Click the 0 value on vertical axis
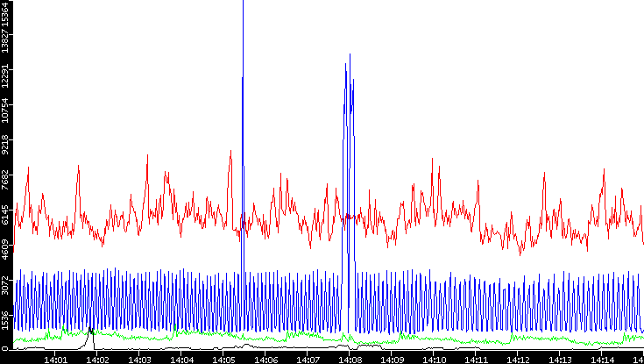Viewport: 644px width, 364px height. tap(5, 348)
